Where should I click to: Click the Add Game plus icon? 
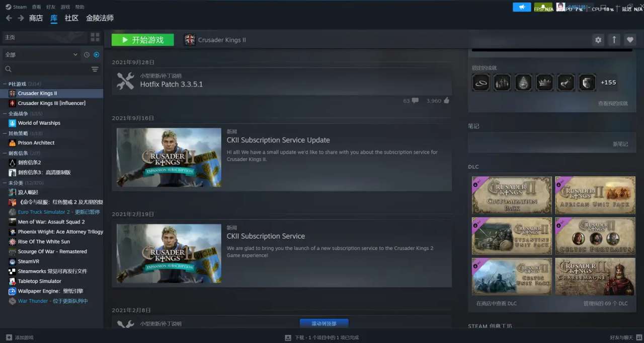pyautogui.click(x=9, y=337)
